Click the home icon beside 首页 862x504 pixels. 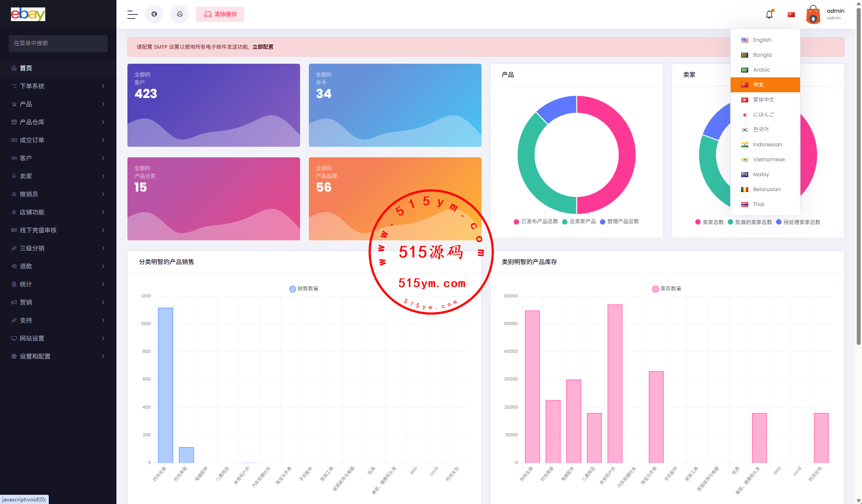[14, 68]
